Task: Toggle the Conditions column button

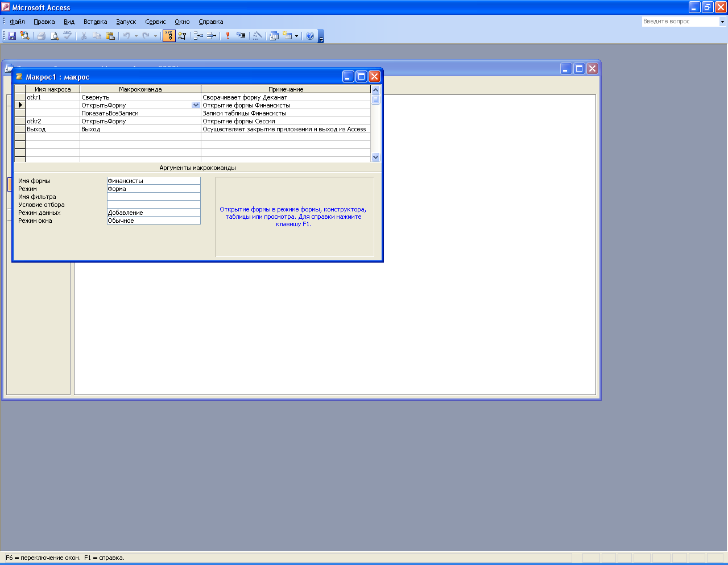Action: coord(182,36)
